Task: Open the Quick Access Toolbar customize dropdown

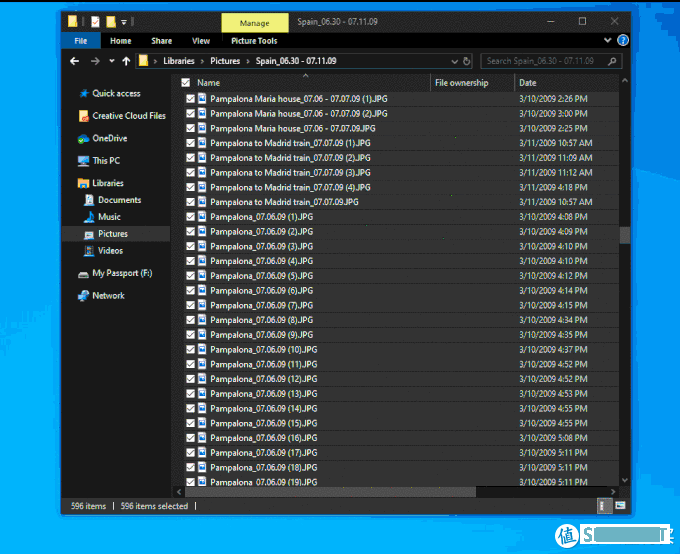Action: (123, 21)
